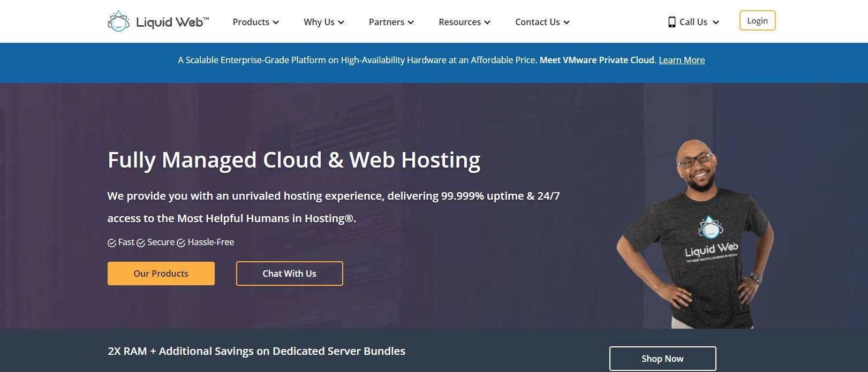Click the Fully Managed Cloud & Web Hosting heading
This screenshot has width=868, height=372.
point(294,160)
